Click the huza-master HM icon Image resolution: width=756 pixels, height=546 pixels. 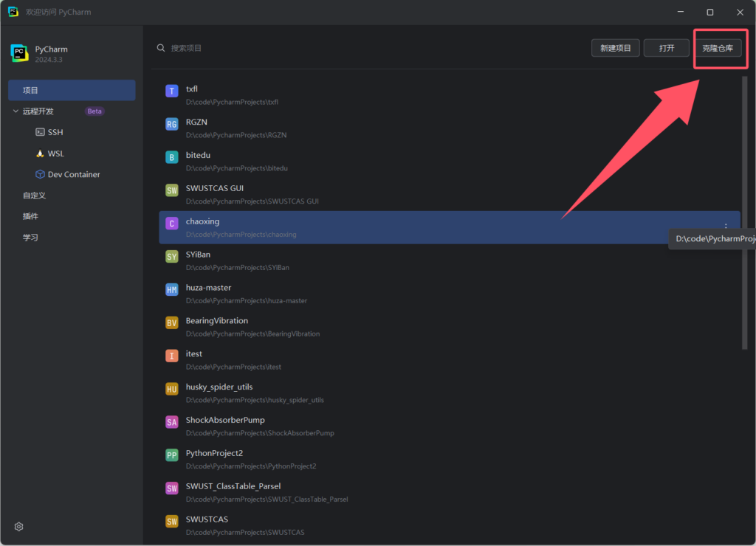(x=172, y=290)
